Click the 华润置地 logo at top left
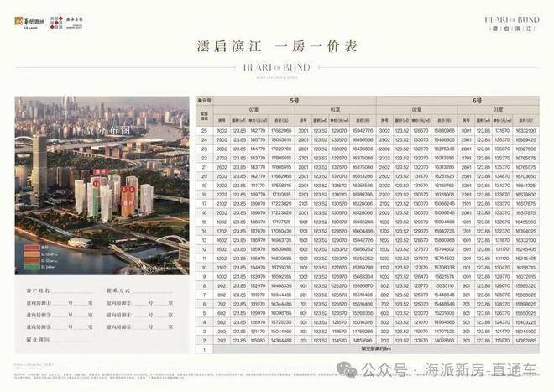The width and height of the screenshot is (554, 392). 30,23
